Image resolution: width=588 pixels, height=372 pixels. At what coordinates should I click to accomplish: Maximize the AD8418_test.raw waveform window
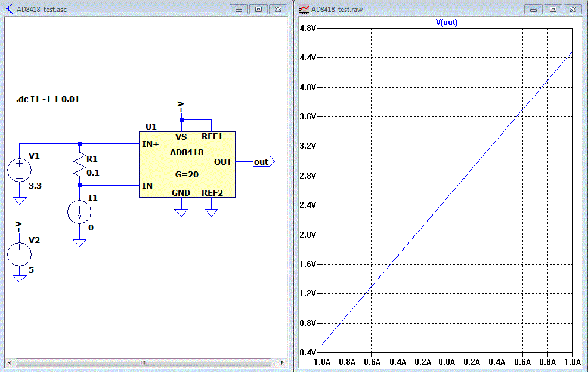tap(553, 10)
